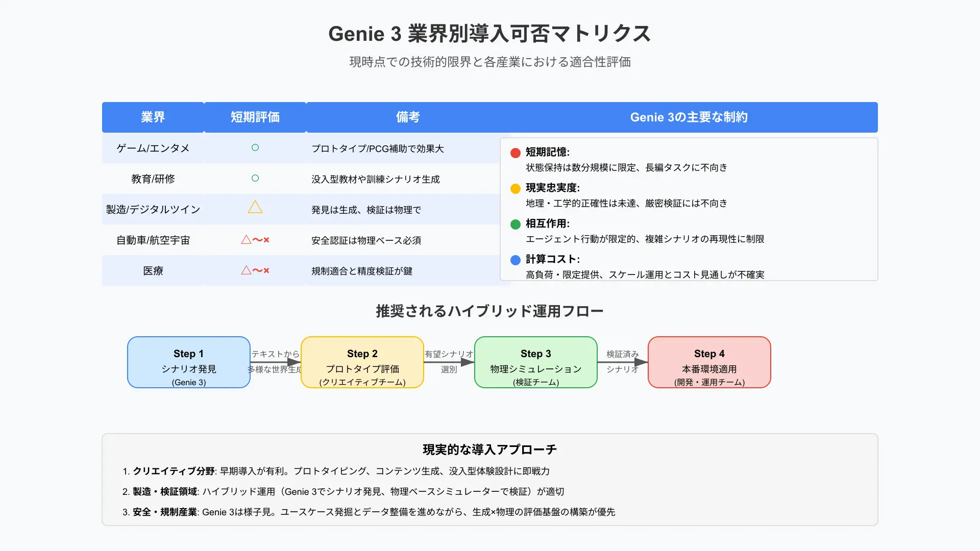Click the 短期記憶 constraint heading
Image resolution: width=980 pixels, height=551 pixels.
tap(548, 152)
